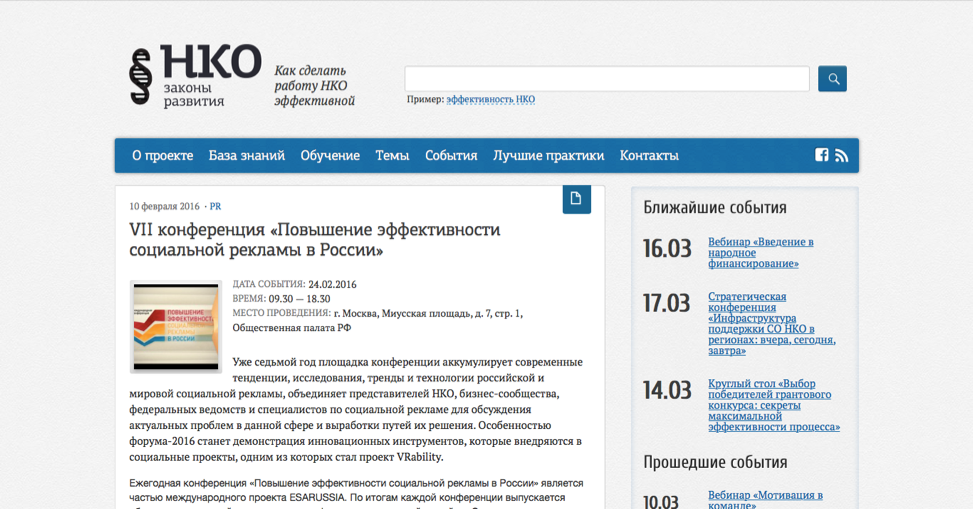The image size is (973, 509).
Task: Click the search magnifier button
Action: 832,79
